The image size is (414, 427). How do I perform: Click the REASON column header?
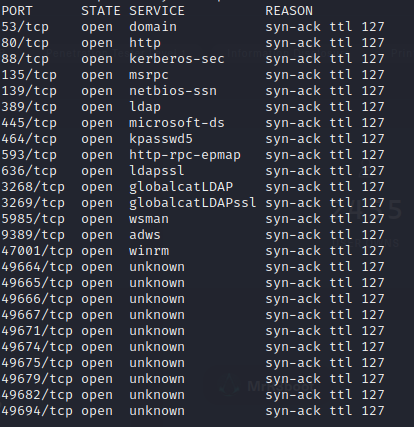pyautogui.click(x=289, y=11)
